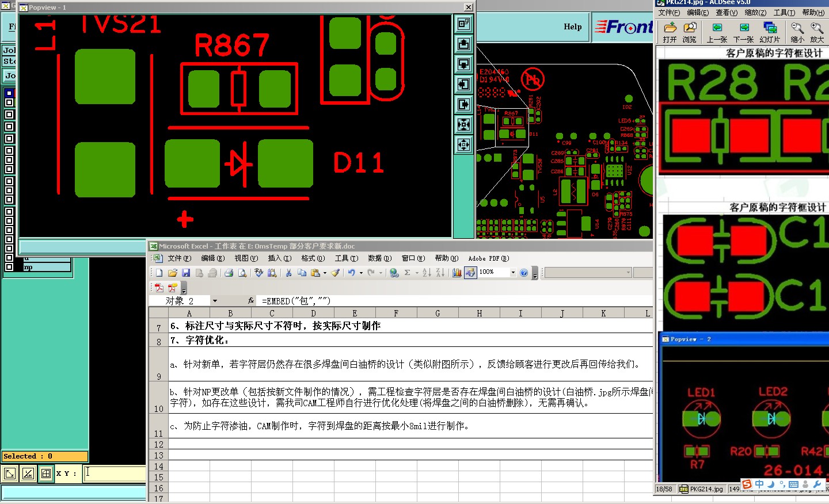Click ACDSee 打开 open icon

click(x=670, y=32)
